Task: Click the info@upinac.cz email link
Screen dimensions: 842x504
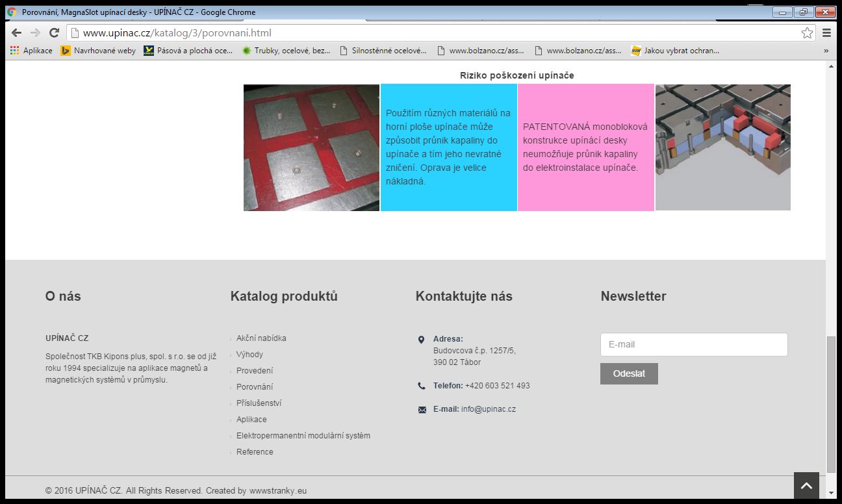Action: tap(489, 409)
